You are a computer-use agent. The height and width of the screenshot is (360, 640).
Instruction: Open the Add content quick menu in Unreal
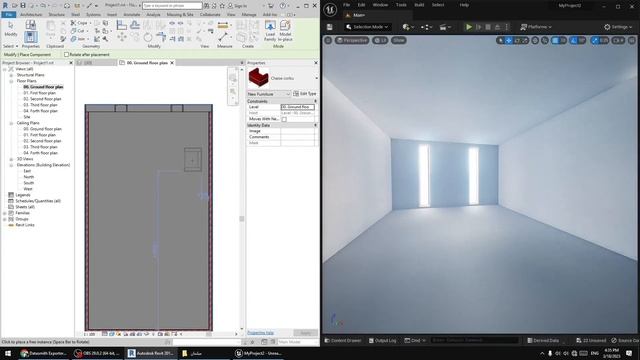[408, 27]
